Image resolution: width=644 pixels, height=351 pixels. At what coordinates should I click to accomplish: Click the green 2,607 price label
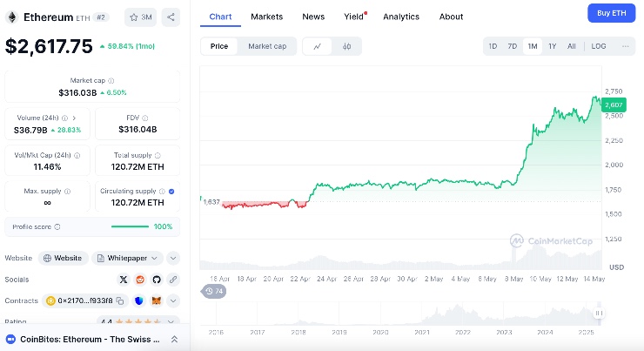(614, 105)
